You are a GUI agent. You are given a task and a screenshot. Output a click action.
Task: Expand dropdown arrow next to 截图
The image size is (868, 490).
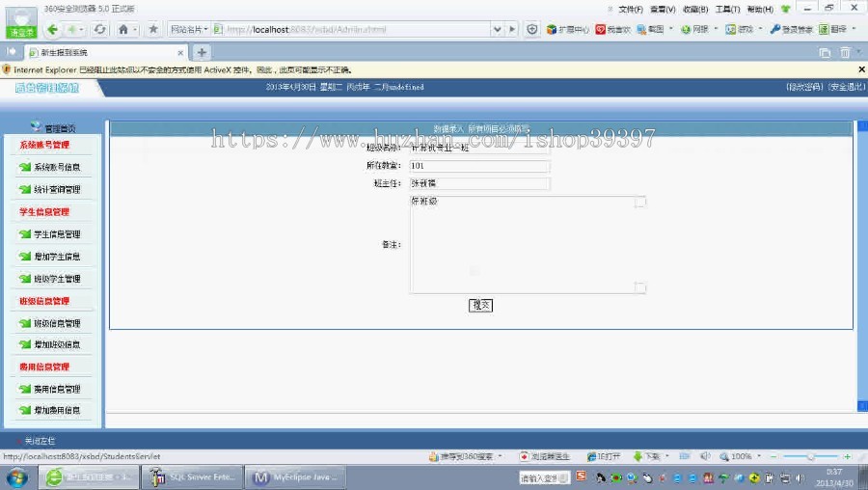tap(671, 29)
